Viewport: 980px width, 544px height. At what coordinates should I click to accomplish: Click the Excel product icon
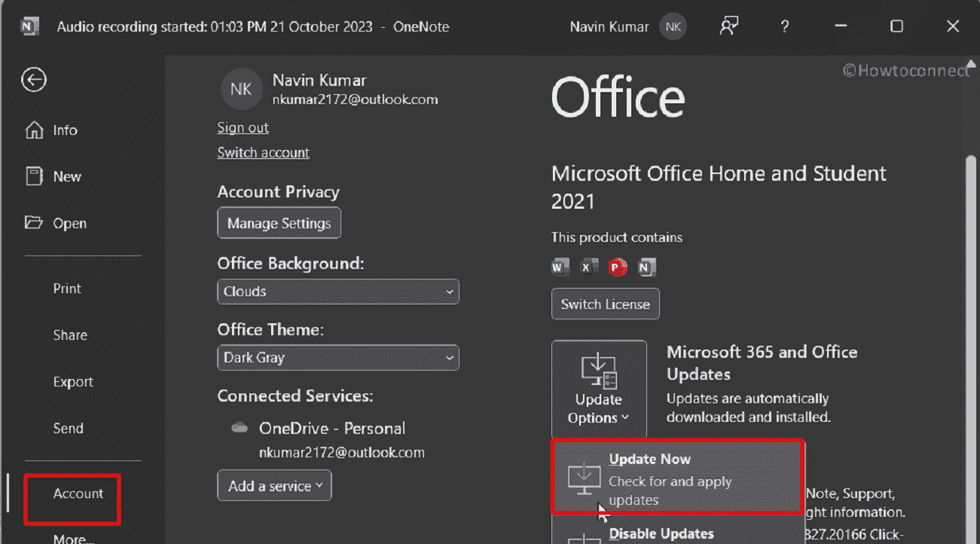click(589, 266)
